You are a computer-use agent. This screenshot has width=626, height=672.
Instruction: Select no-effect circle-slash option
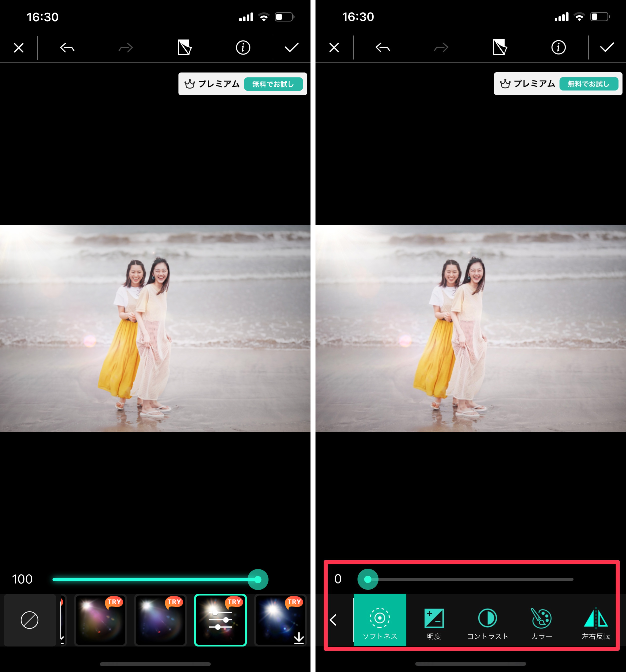pyautogui.click(x=30, y=620)
